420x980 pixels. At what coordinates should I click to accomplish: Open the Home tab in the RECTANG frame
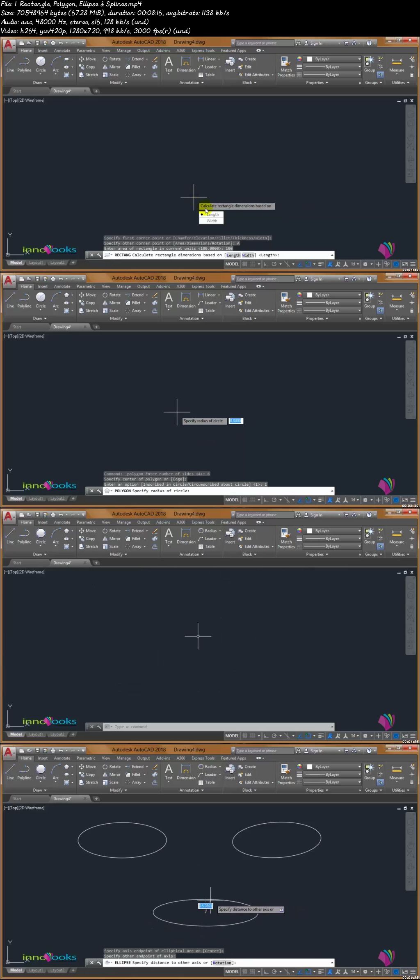click(26, 51)
